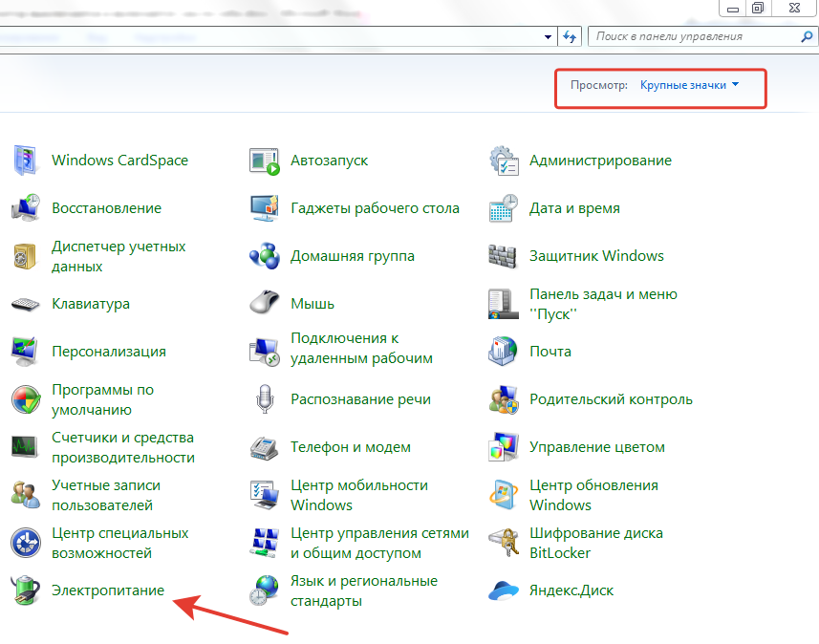The image size is (819, 644).
Task: Click the Домашняя группа spheres icon
Action: (265, 256)
